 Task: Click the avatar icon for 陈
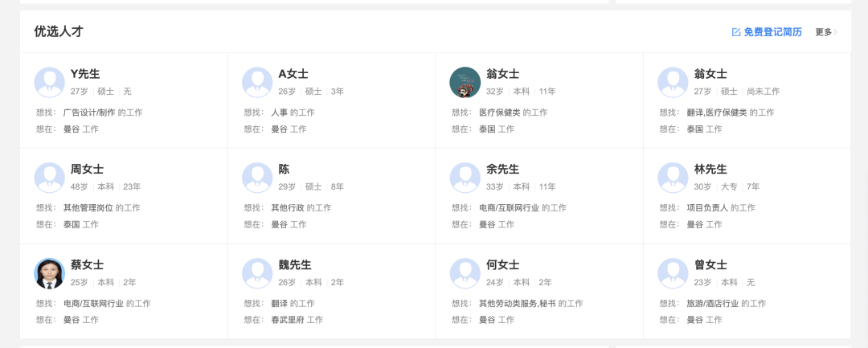(257, 178)
